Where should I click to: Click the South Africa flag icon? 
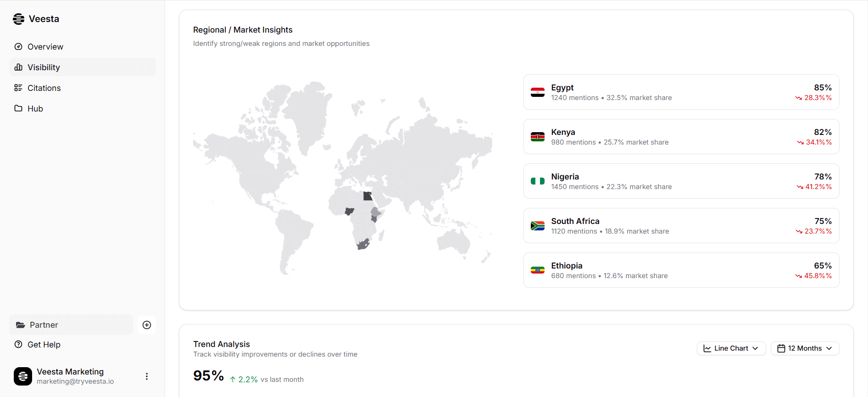[x=538, y=226]
